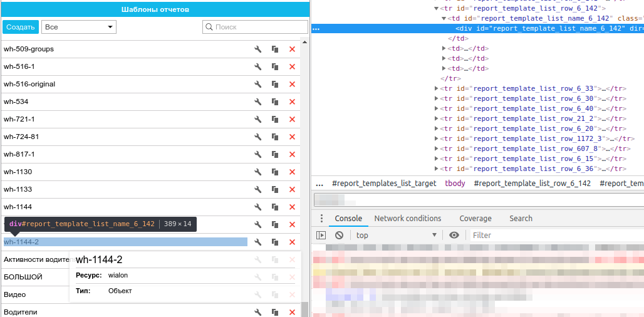Screen dimensions: 644x317
Task: Edit the wh-1130 template properties
Action: tap(257, 172)
